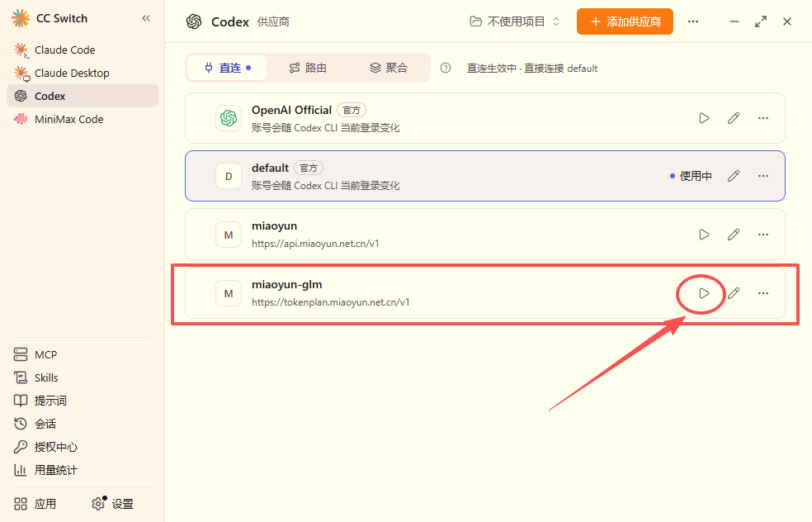Viewport: 812px width, 522px height.
Task: Switch to the 聚合 tab
Action: pyautogui.click(x=389, y=68)
